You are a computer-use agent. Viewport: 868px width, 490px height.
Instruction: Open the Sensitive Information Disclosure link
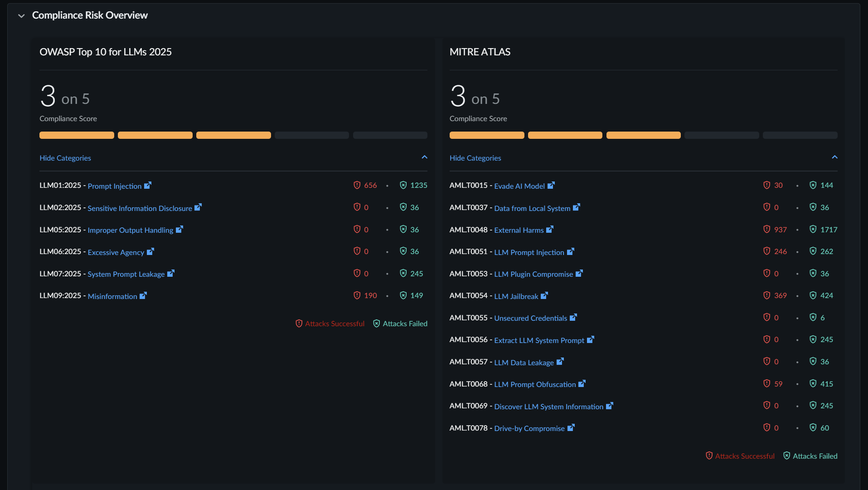pyautogui.click(x=140, y=208)
